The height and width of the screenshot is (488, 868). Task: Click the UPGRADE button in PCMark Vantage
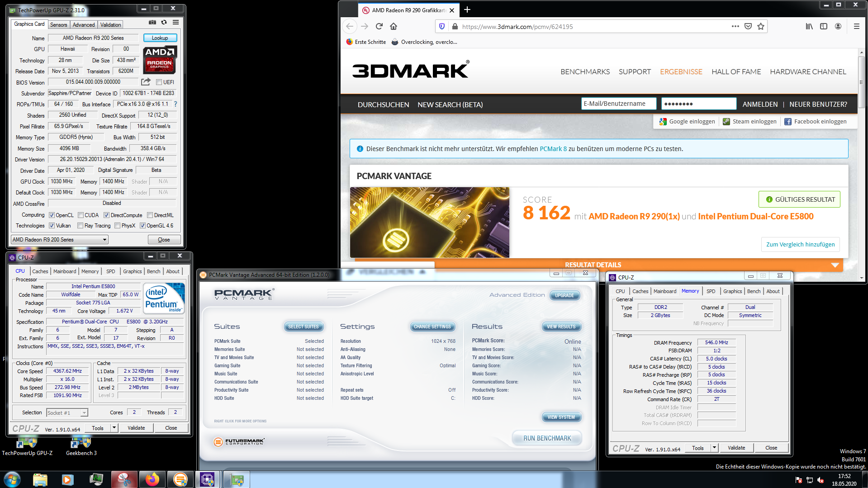564,295
